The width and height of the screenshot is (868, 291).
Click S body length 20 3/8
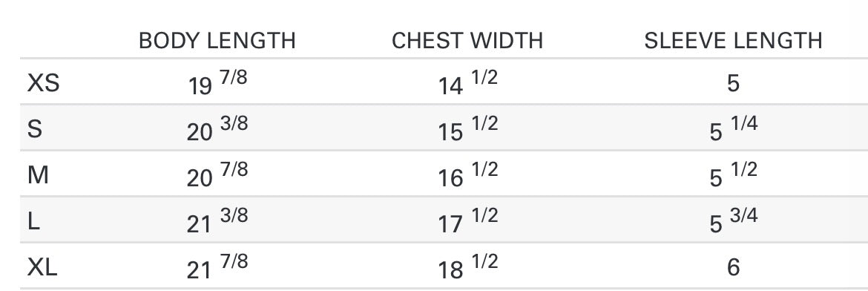[x=217, y=129]
